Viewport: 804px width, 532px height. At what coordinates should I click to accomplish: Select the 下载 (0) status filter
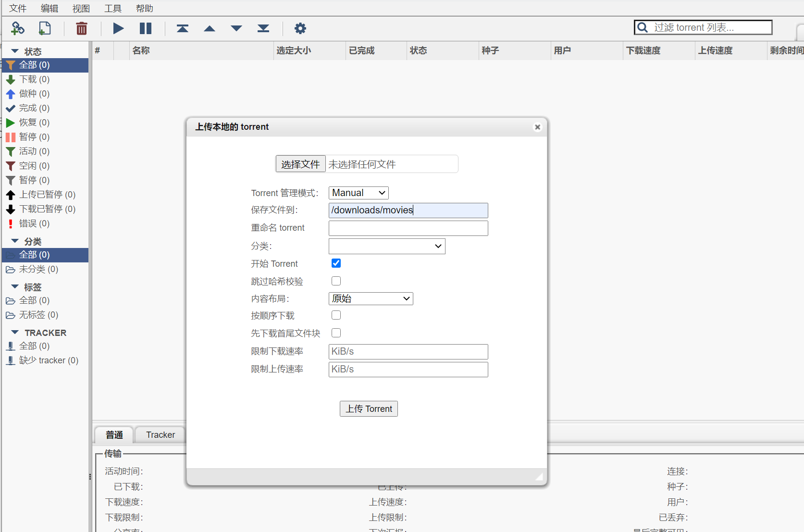coord(45,79)
